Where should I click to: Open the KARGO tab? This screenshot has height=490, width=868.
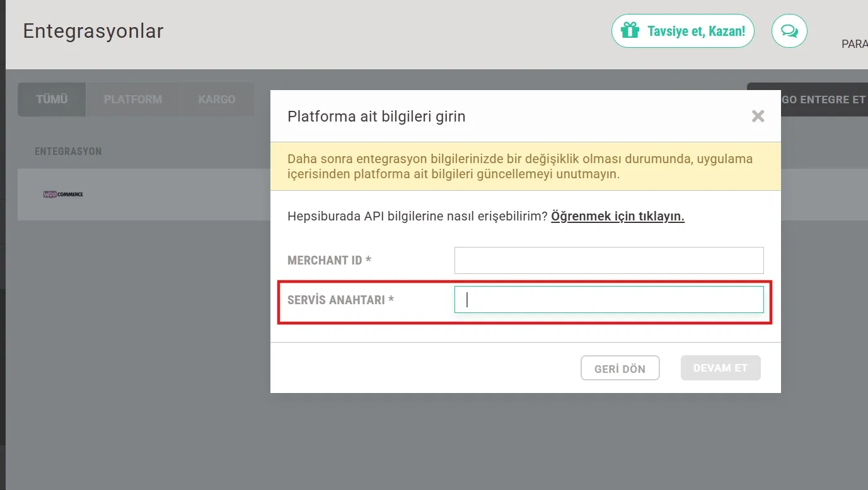[217, 100]
